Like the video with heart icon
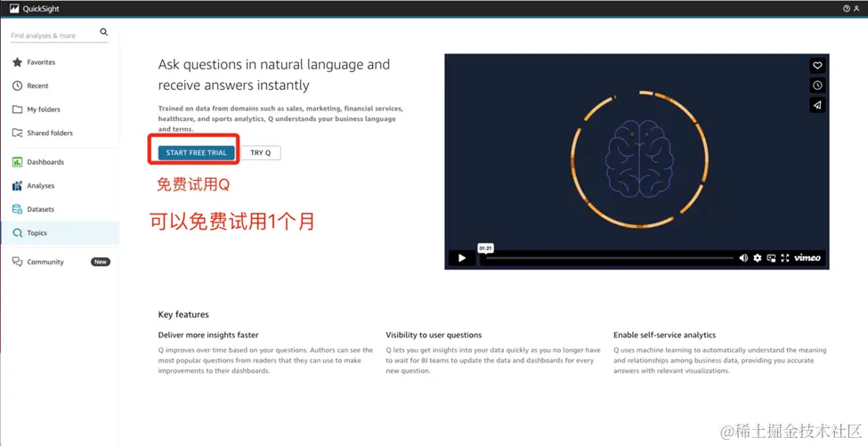868x446 pixels. point(817,65)
